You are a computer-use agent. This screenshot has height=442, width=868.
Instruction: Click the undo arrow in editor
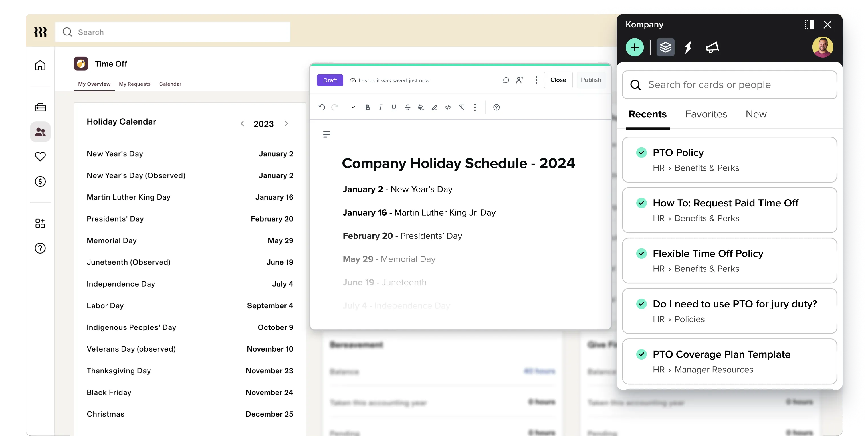(x=322, y=108)
